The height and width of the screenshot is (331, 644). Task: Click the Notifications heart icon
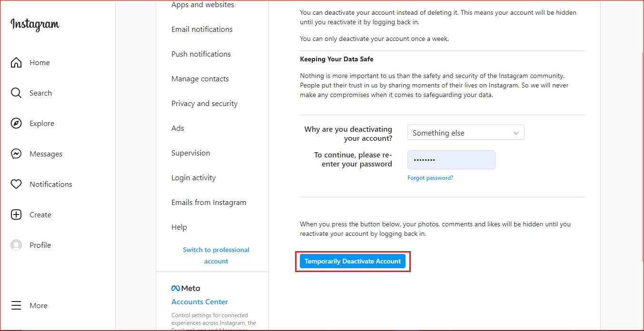16,185
